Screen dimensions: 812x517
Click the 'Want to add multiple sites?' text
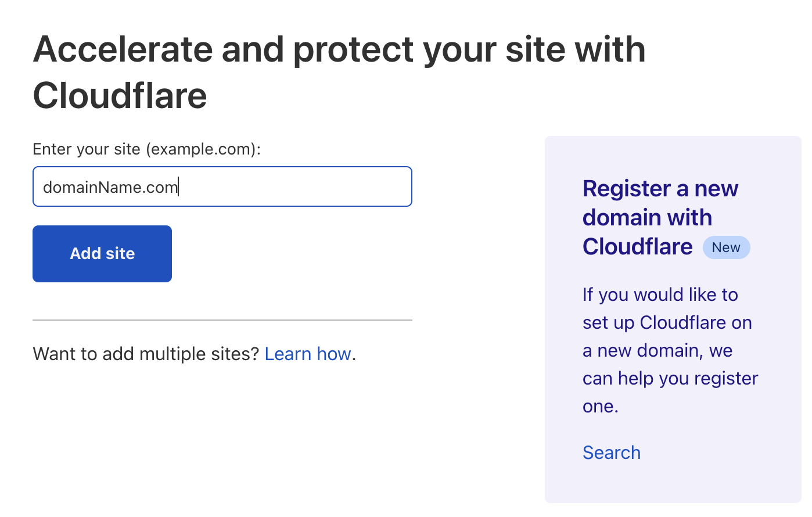coord(146,354)
